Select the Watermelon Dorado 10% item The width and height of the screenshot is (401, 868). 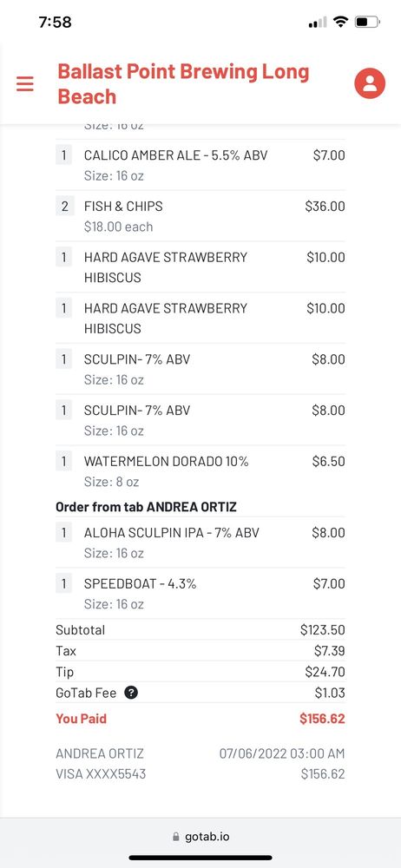coord(200,471)
